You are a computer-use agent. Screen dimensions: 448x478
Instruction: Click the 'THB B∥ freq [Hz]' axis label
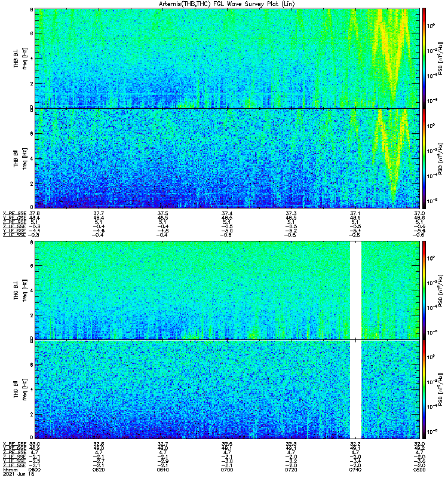point(20,158)
